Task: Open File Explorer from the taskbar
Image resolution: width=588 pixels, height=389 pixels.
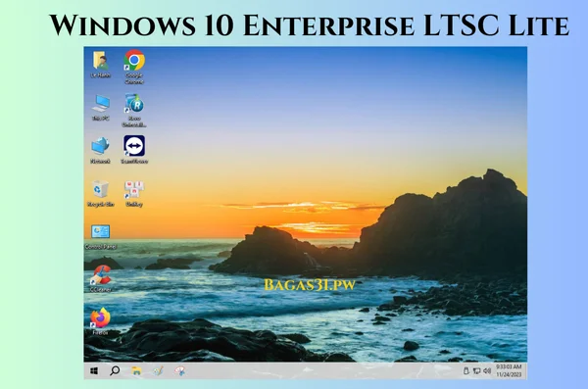Action: (x=136, y=371)
